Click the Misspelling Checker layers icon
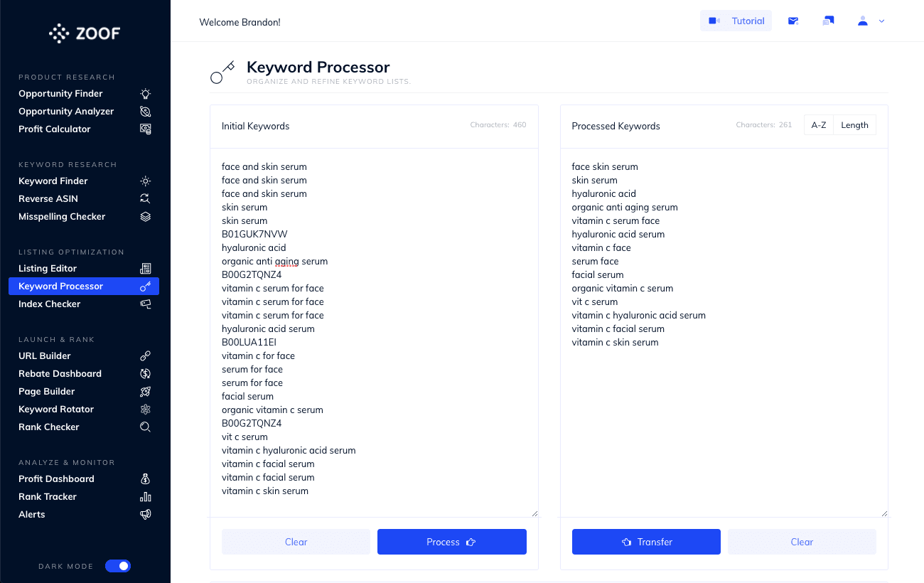The image size is (924, 583). [145, 217]
